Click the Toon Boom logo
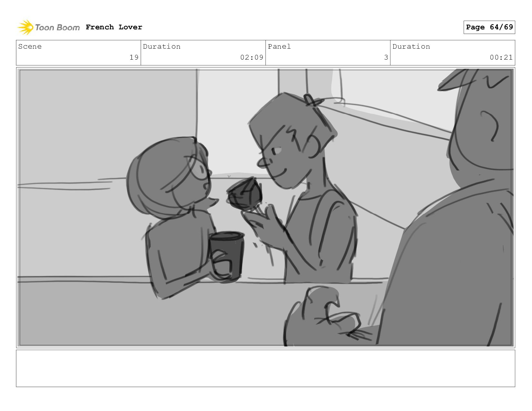This screenshot has width=532, height=411. (48, 27)
